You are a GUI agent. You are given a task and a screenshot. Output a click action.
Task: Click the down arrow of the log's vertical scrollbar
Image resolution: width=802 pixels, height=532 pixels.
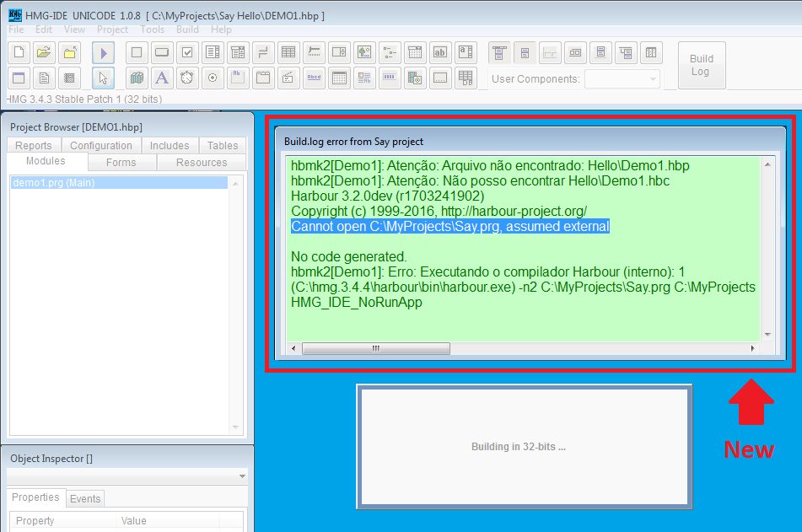click(767, 334)
